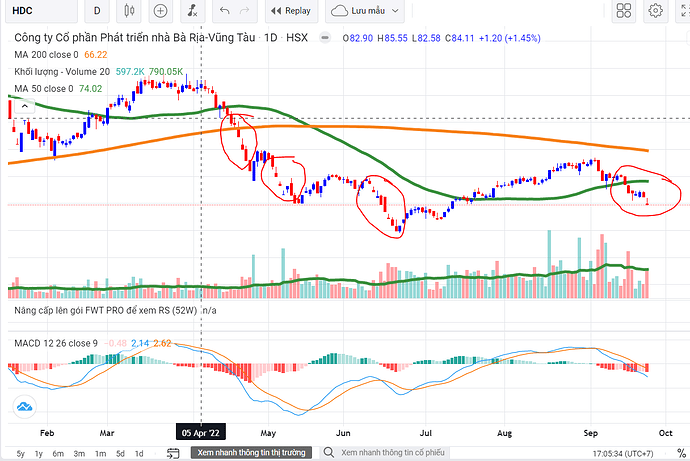Click the Lưu mẫu cloud save button
Image resolution: width=690 pixels, height=461 pixels.
pos(358,11)
